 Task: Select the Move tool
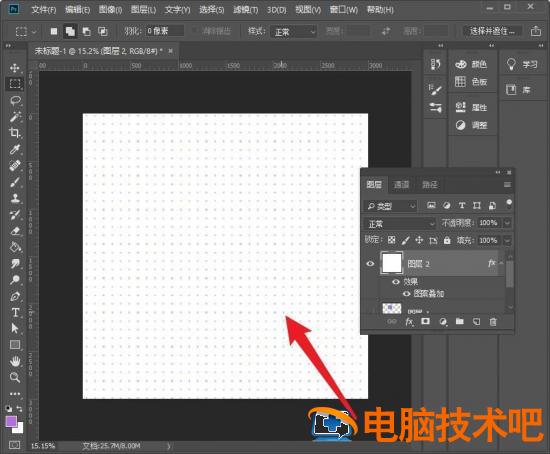click(15, 68)
